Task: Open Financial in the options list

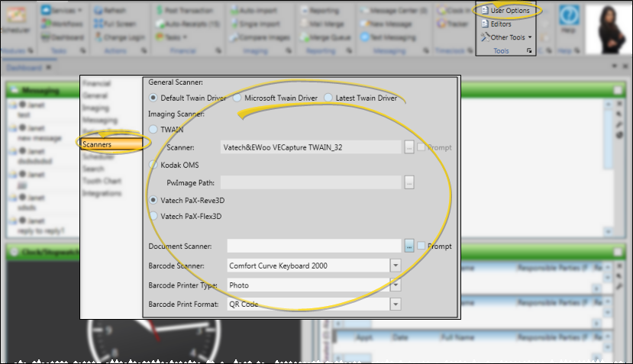Action: click(x=96, y=83)
